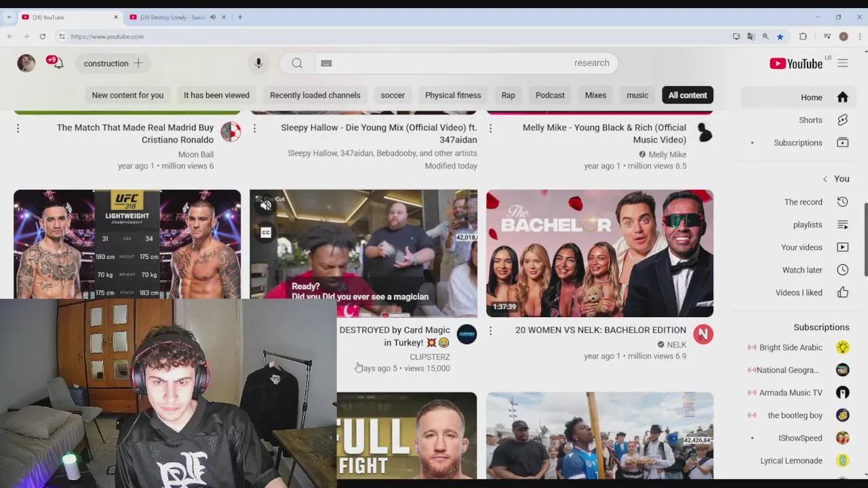The image size is (868, 488).
Task: Reload the page with browser refresh button
Action: (x=42, y=37)
